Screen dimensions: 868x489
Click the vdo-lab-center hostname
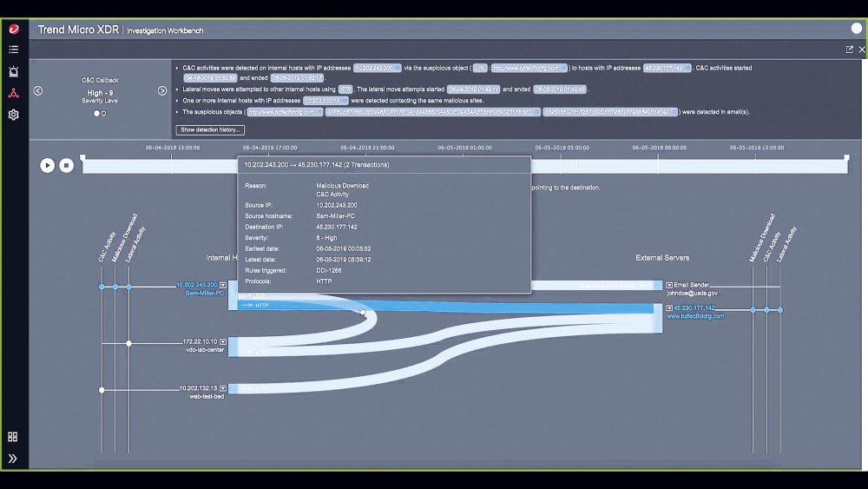pyautogui.click(x=205, y=349)
